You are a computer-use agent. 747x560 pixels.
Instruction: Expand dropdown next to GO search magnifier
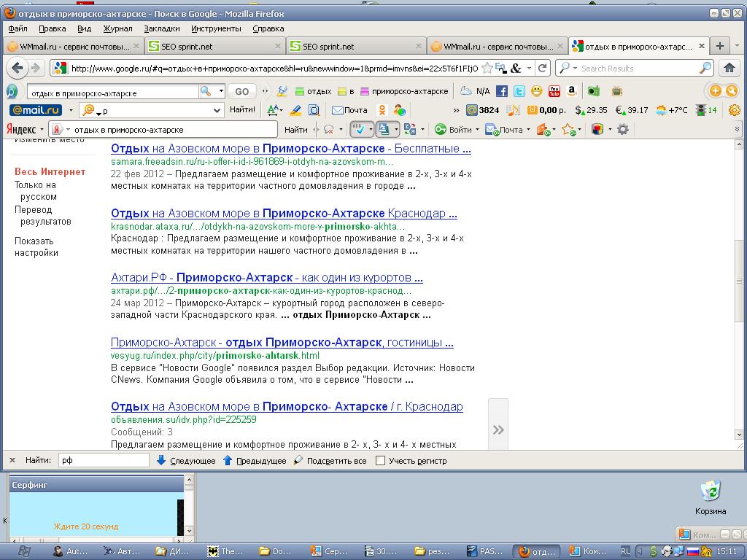tap(221, 91)
